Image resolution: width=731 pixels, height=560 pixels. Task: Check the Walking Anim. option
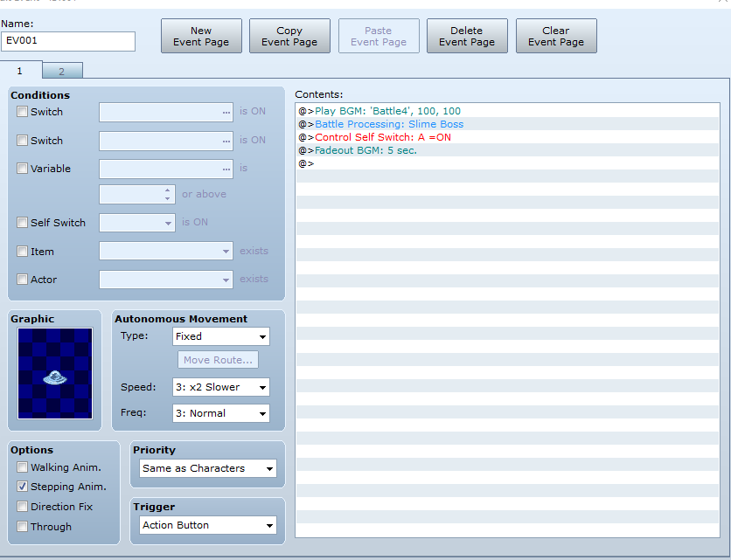22,467
